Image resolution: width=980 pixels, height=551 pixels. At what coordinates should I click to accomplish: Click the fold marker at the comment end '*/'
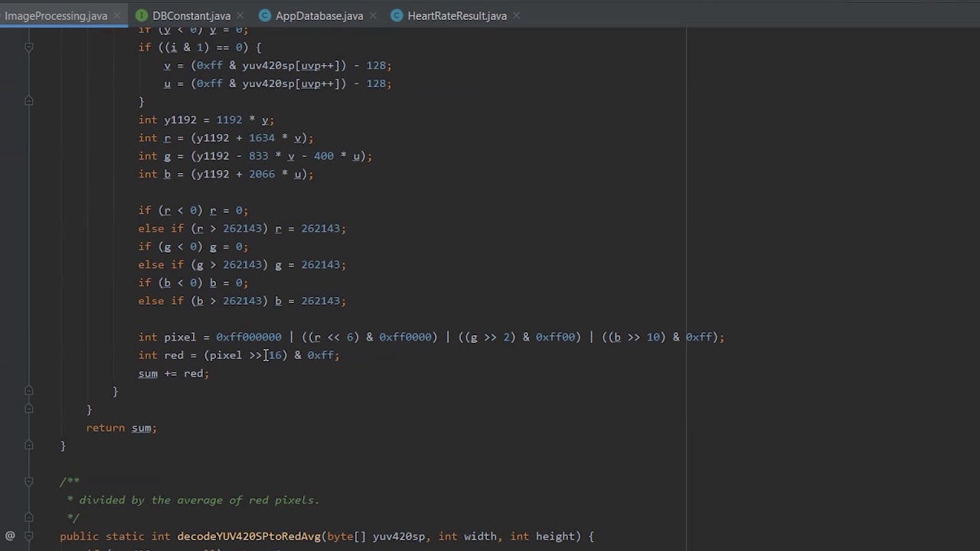[28, 518]
